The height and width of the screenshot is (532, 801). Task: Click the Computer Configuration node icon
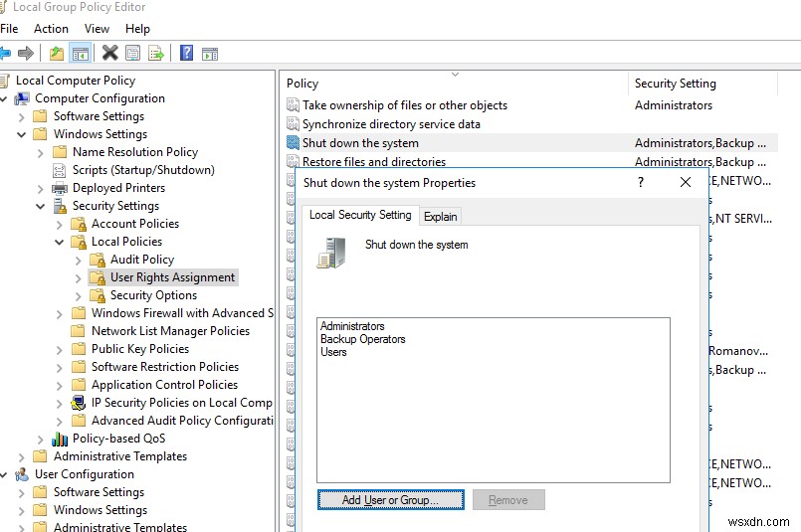(x=22, y=98)
